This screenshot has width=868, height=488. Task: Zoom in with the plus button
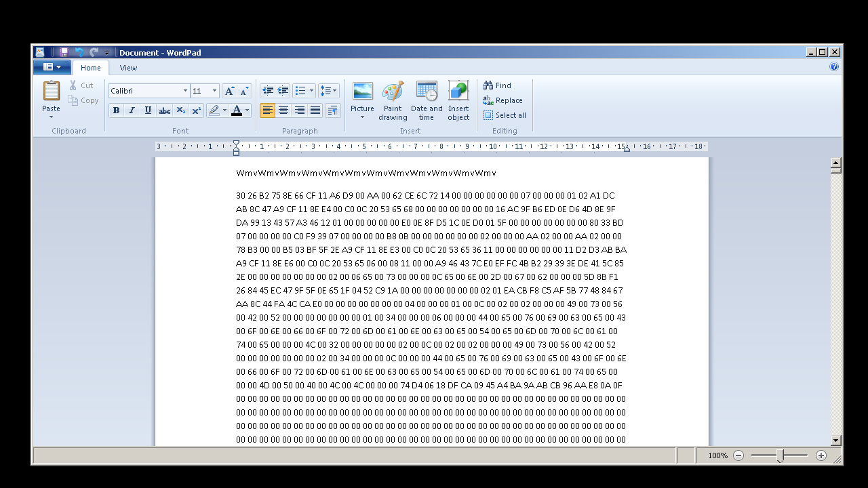click(x=821, y=455)
